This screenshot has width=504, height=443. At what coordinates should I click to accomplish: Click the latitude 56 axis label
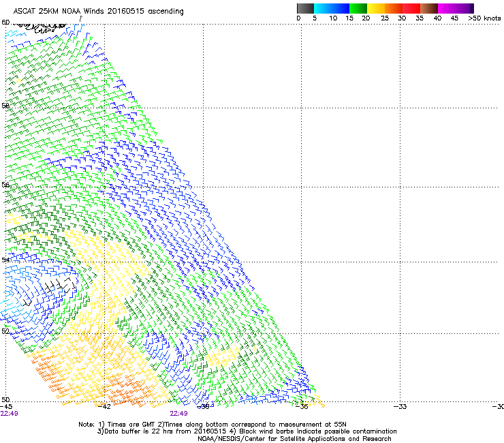5,185
